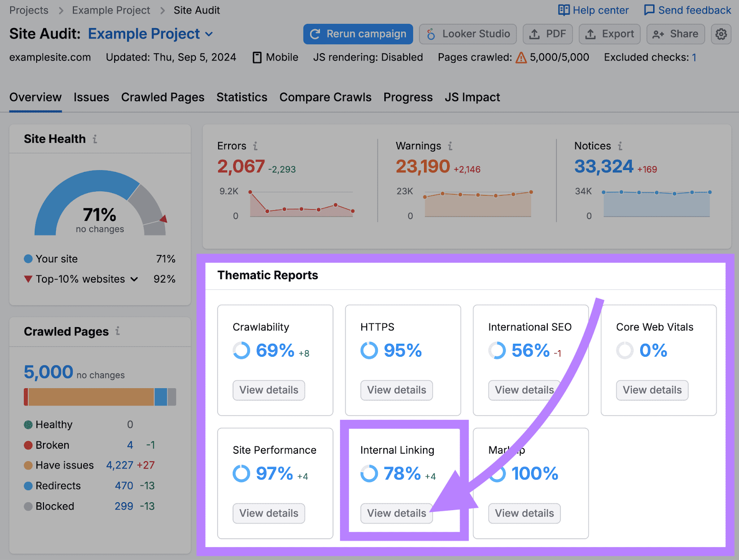Click the Blocked count 299
The width and height of the screenshot is (739, 560).
(124, 506)
